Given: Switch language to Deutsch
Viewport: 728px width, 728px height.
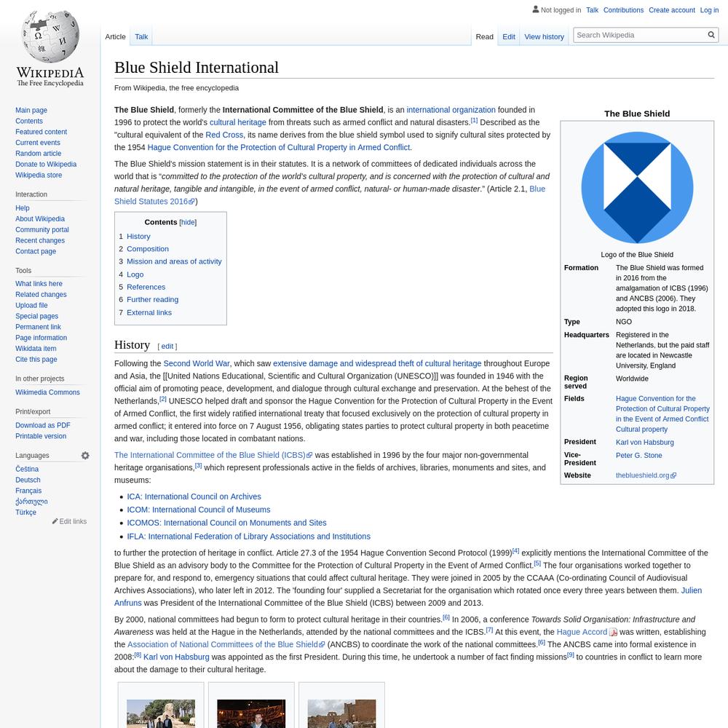Looking at the screenshot, I should (x=28, y=480).
